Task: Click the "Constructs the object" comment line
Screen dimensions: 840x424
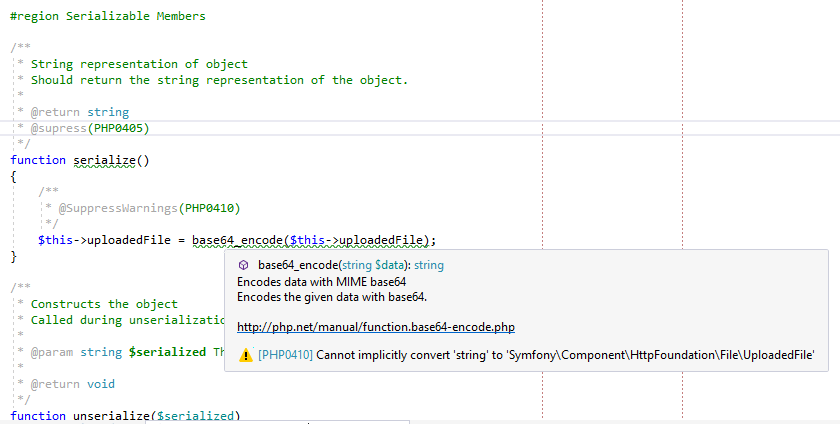Action: tap(104, 304)
